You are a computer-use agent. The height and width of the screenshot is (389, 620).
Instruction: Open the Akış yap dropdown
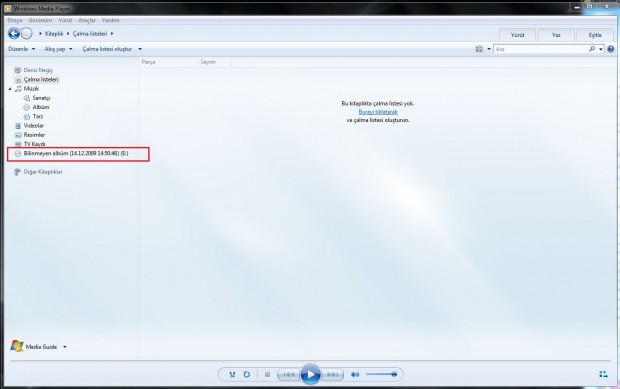click(59, 49)
